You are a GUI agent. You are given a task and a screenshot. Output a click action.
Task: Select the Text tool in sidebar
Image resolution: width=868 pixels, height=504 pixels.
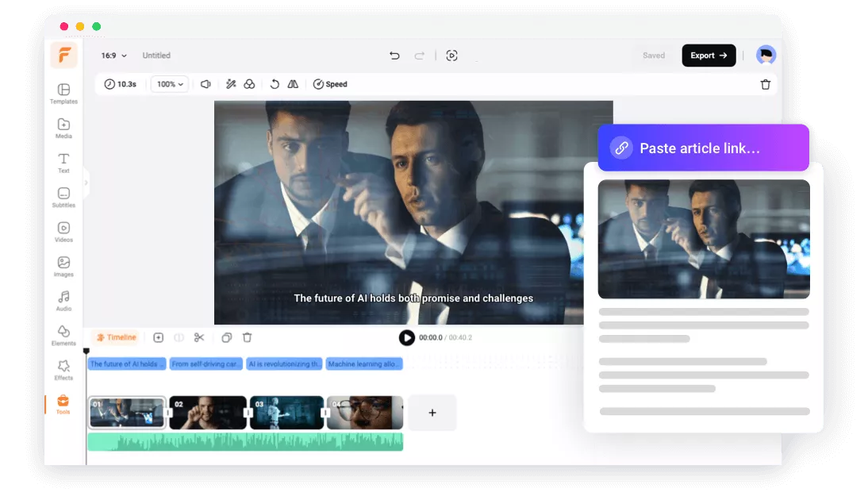[63, 163]
